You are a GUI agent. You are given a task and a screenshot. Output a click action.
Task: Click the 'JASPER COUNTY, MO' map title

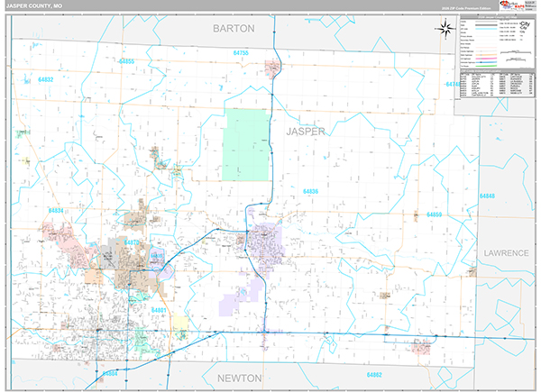pyautogui.click(x=34, y=6)
